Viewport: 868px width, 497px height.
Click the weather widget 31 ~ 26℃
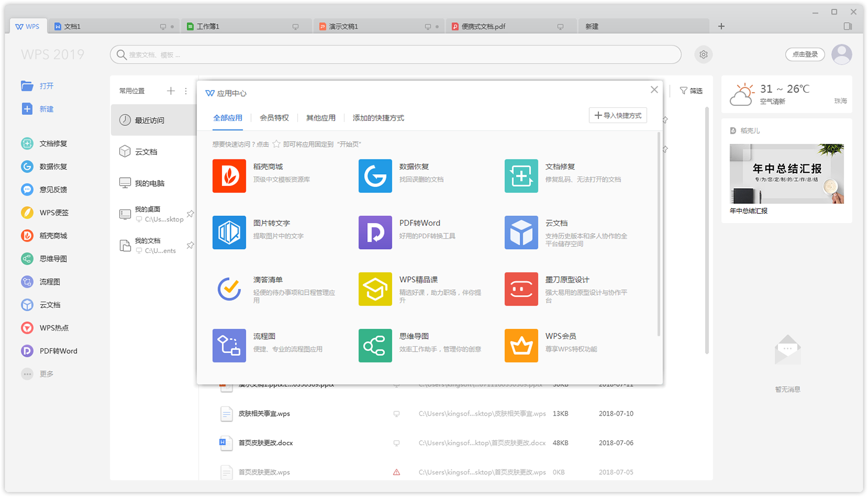tap(787, 94)
